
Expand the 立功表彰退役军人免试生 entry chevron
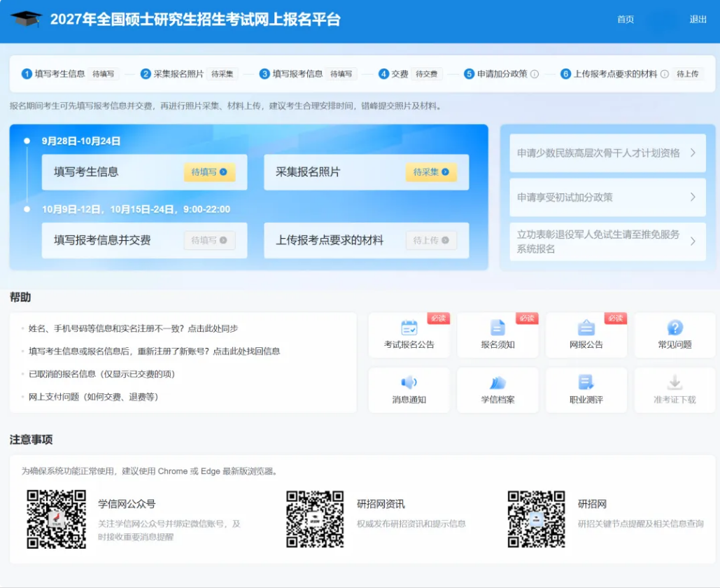pos(693,241)
